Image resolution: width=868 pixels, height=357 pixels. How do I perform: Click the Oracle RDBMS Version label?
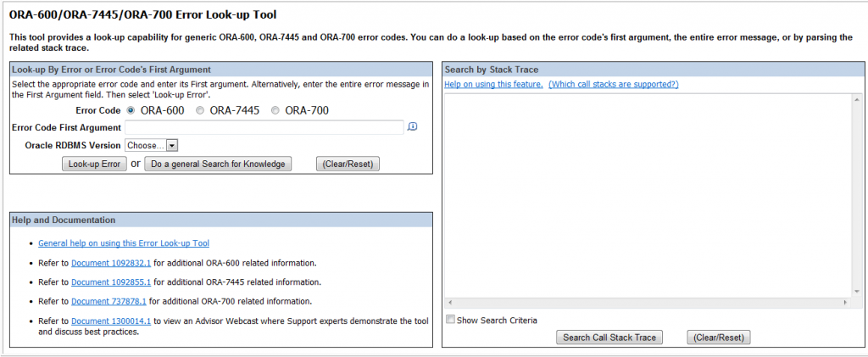click(x=73, y=145)
